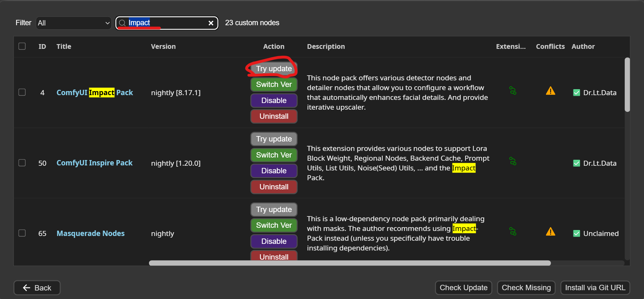Viewport: 644px width, 299px height.
Task: Click ID 4 cell
Action: coord(42,93)
